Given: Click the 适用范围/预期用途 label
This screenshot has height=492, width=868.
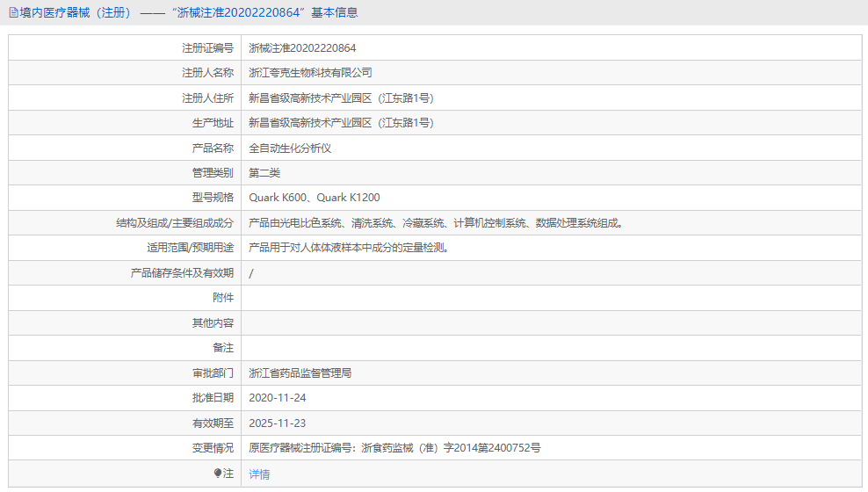Looking at the screenshot, I should 190,248.
